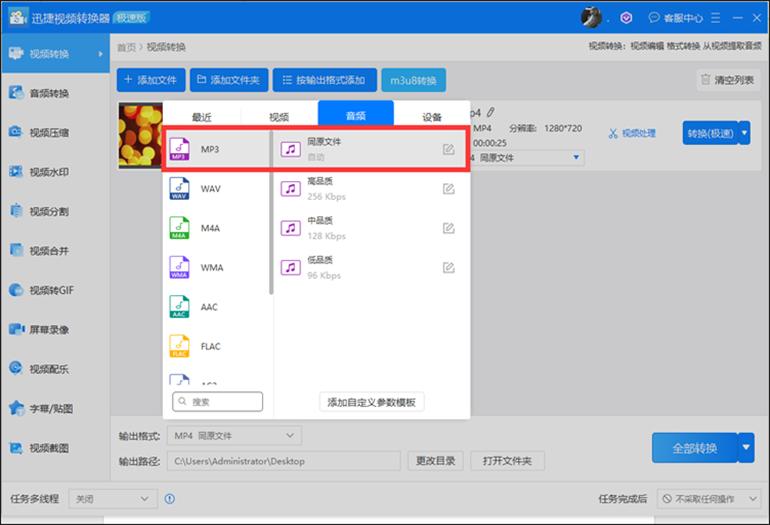Choose the 高品质 256 Kbps option

(369, 189)
